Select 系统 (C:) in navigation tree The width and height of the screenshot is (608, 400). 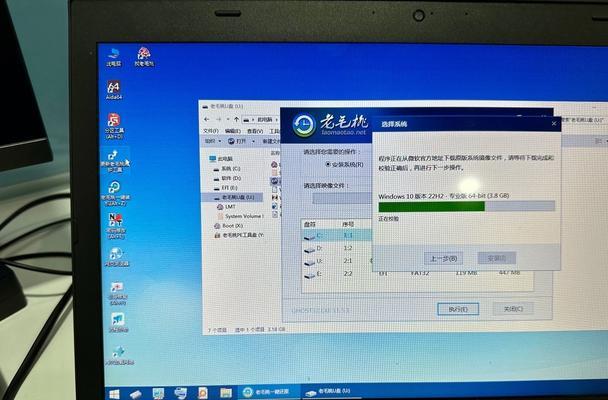227,169
